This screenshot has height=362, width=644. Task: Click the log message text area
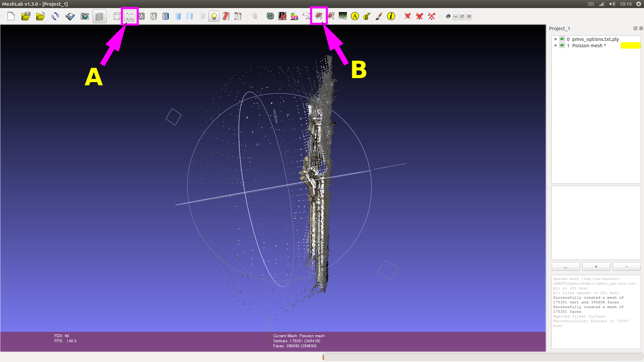click(x=596, y=312)
